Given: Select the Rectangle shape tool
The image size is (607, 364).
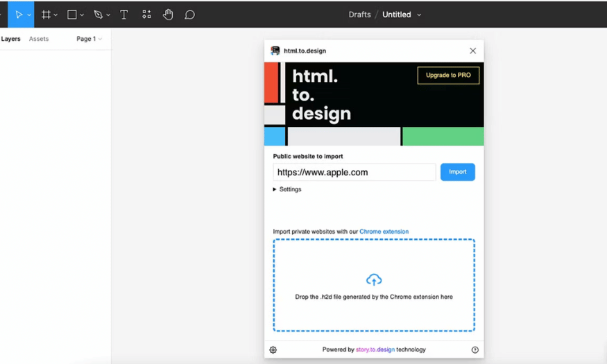Looking at the screenshot, I should point(72,15).
